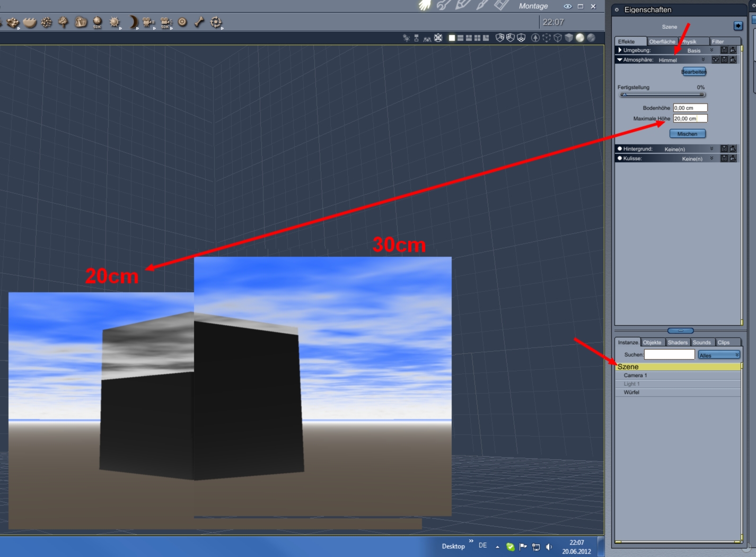Click the Mischen button
Viewport: 756px width, 557px height.
(x=688, y=134)
